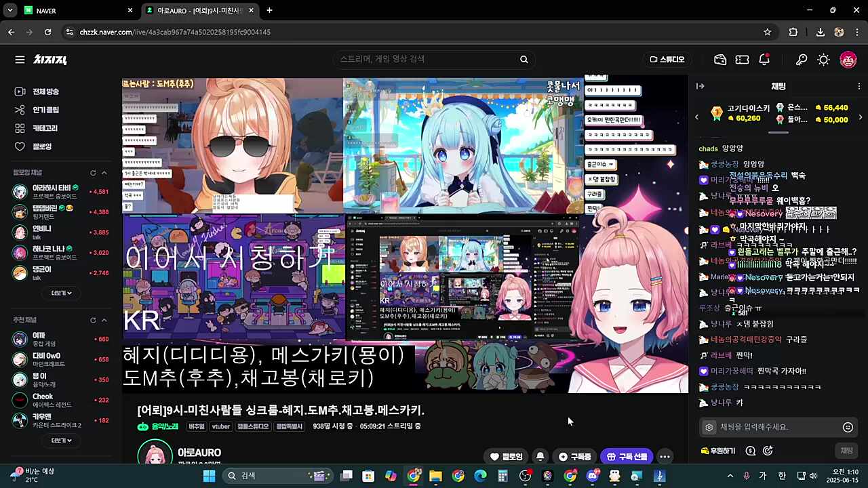Expand 더보기 under the 추천 채널 list
The height and width of the screenshot is (488, 868).
61,440
